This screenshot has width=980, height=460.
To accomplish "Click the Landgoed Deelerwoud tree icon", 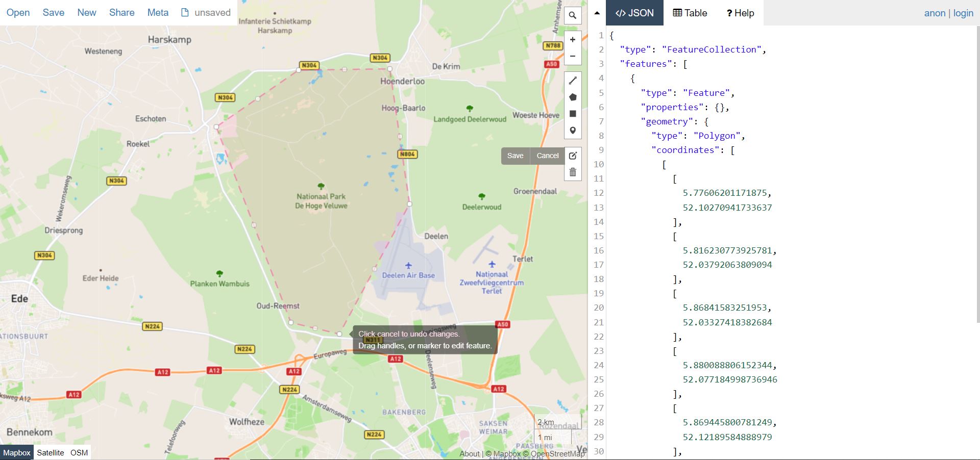I will pyautogui.click(x=470, y=109).
